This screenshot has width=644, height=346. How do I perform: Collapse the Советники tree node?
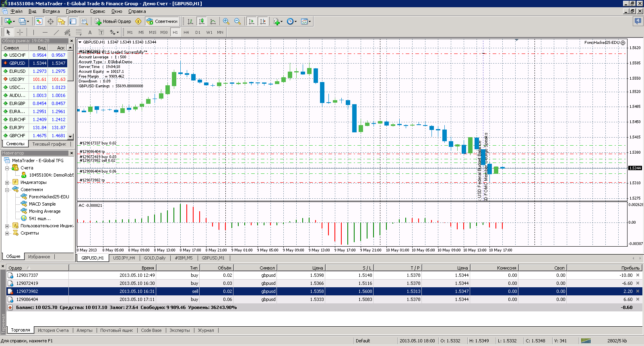(x=7, y=190)
